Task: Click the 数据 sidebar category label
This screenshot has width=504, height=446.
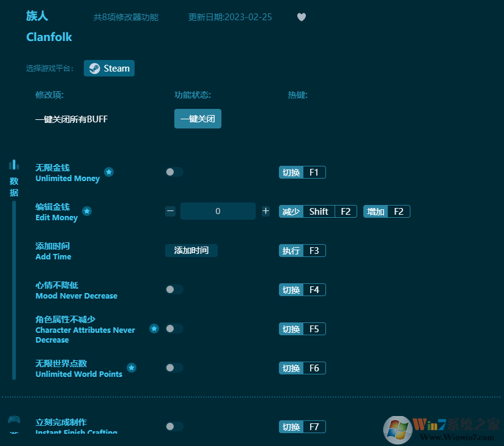Action: click(14, 187)
